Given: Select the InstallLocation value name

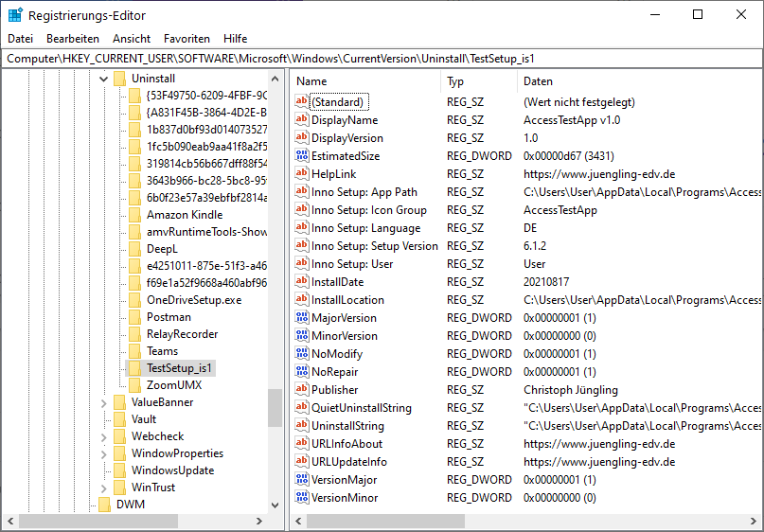Looking at the screenshot, I should click(347, 300).
